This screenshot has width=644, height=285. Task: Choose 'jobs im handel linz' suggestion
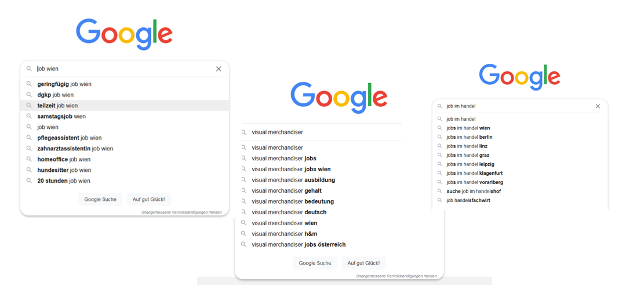tap(467, 146)
